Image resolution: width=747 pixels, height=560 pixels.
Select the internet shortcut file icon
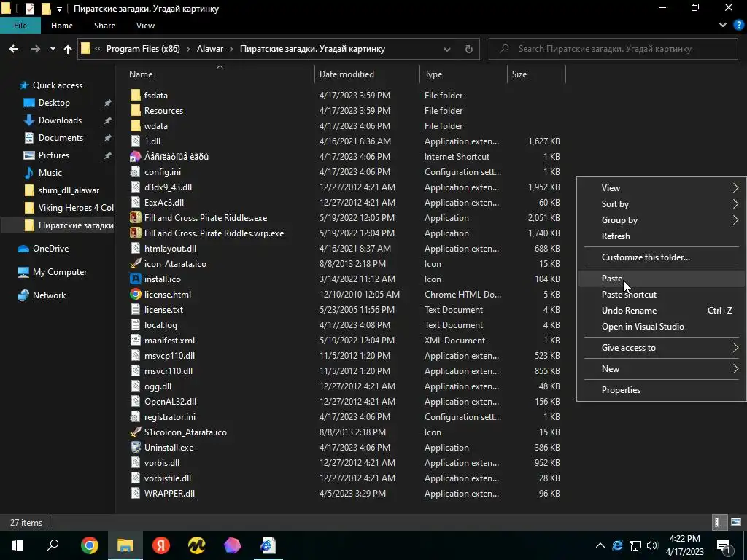135,156
